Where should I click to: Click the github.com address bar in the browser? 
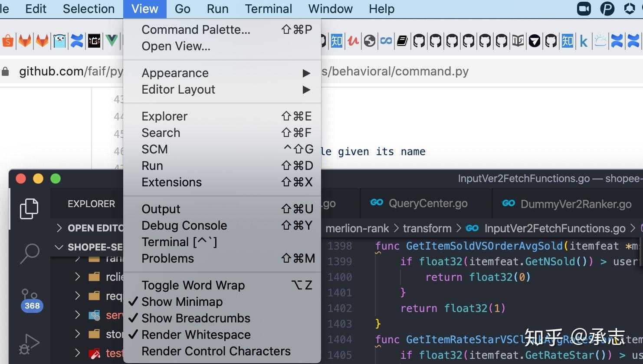(244, 71)
